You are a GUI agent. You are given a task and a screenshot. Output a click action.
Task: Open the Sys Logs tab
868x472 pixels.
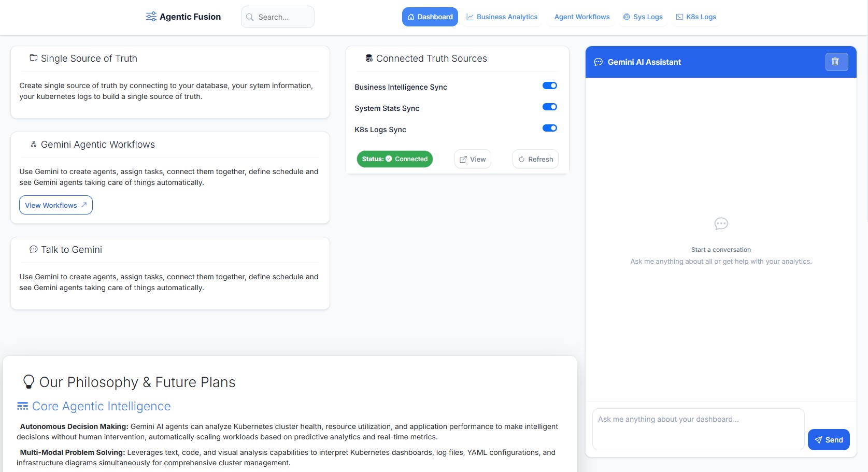[643, 17]
